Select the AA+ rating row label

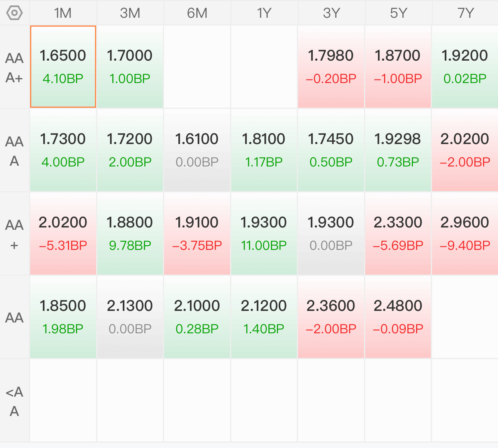click(x=14, y=234)
